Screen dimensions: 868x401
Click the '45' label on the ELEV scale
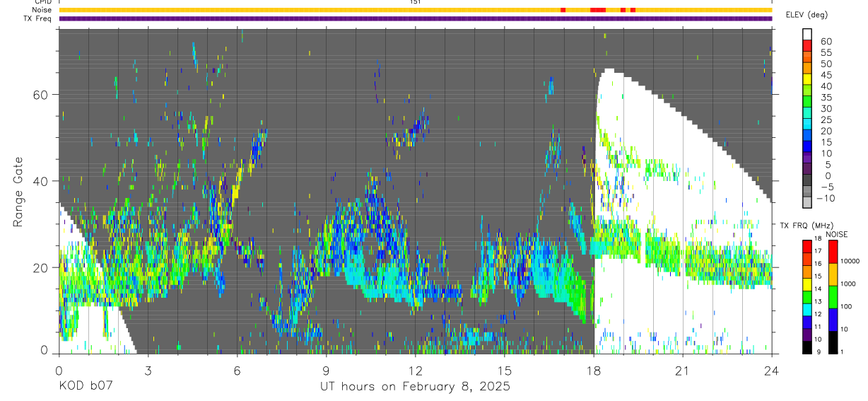click(826, 75)
